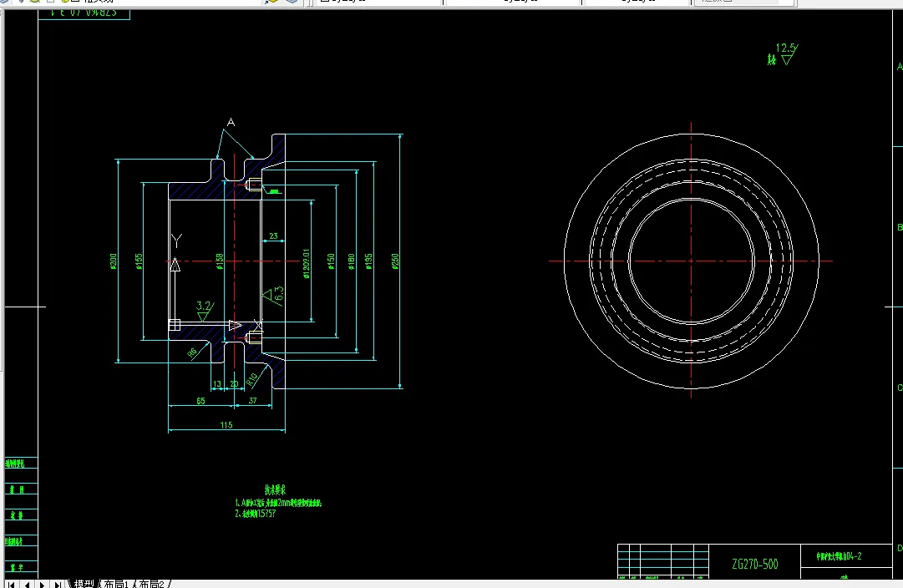Select the 12.5 general roughness symbol

tap(786, 53)
